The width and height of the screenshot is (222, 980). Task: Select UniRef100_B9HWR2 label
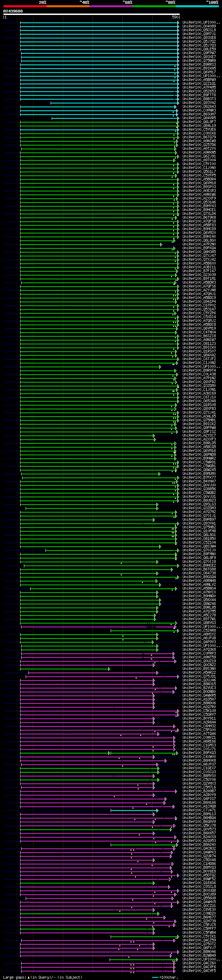pyautogui.click(x=199, y=459)
